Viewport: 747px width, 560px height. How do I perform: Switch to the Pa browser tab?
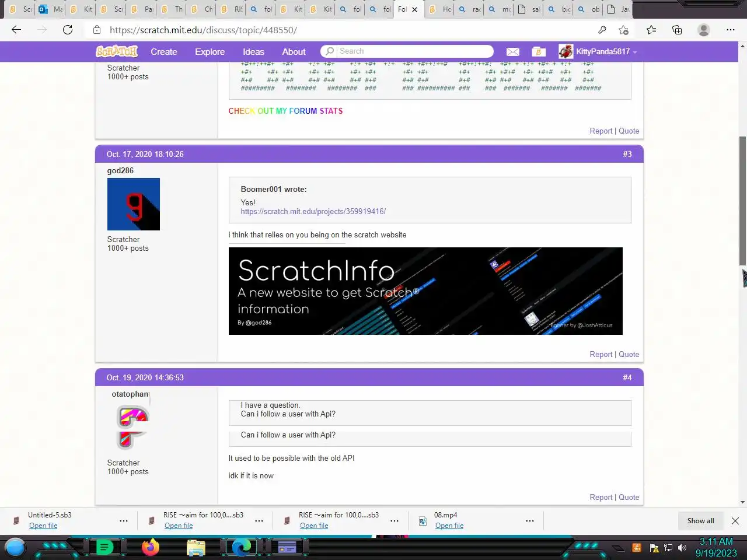[x=142, y=9]
